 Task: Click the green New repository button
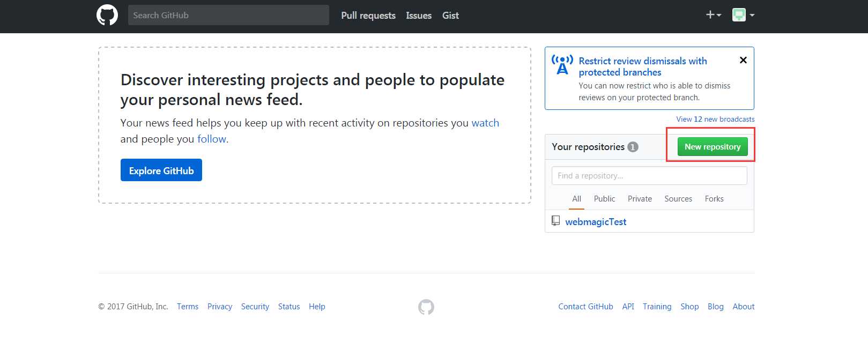(713, 147)
